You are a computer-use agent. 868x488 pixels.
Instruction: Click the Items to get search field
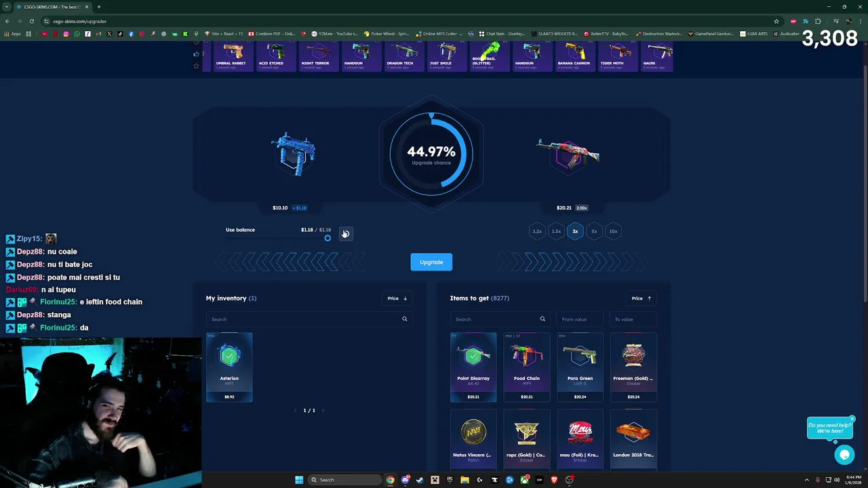point(499,319)
